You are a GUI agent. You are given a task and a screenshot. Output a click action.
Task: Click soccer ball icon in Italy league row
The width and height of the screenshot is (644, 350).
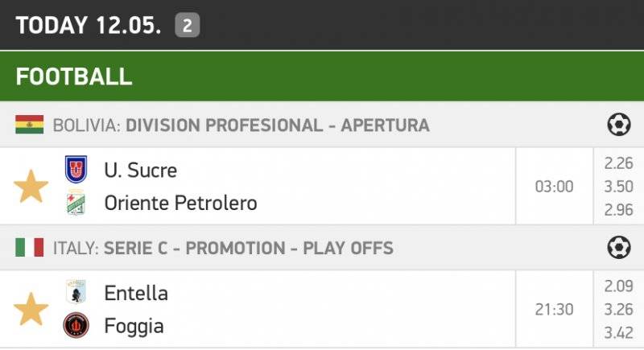click(618, 248)
